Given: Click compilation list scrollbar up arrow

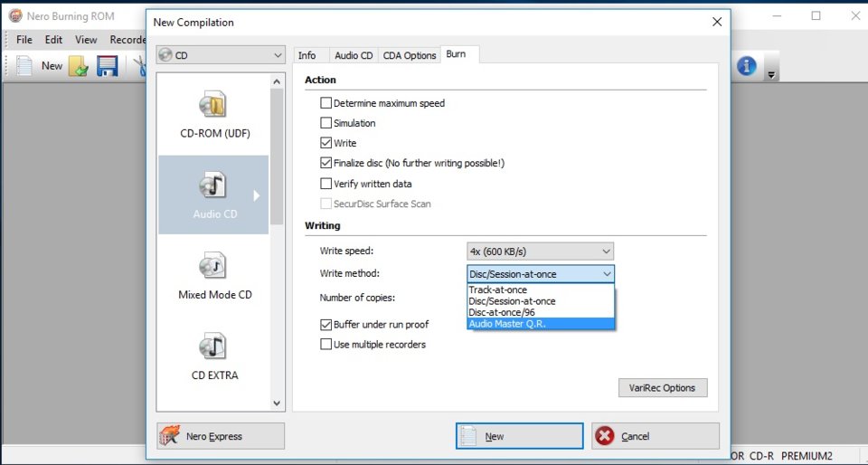Looking at the screenshot, I should (x=277, y=81).
